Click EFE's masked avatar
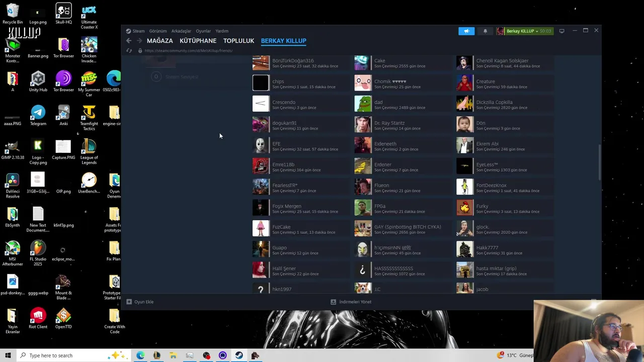Viewport: 644px width, 362px height. pos(261,145)
